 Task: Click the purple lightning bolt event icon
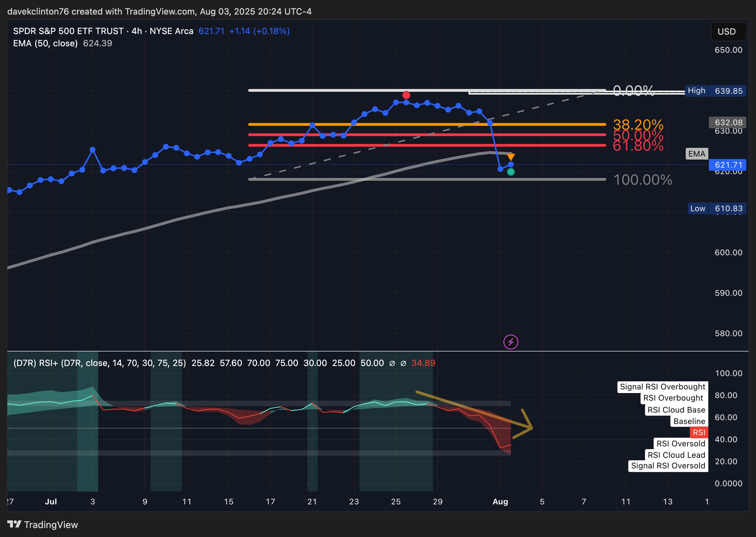511,342
